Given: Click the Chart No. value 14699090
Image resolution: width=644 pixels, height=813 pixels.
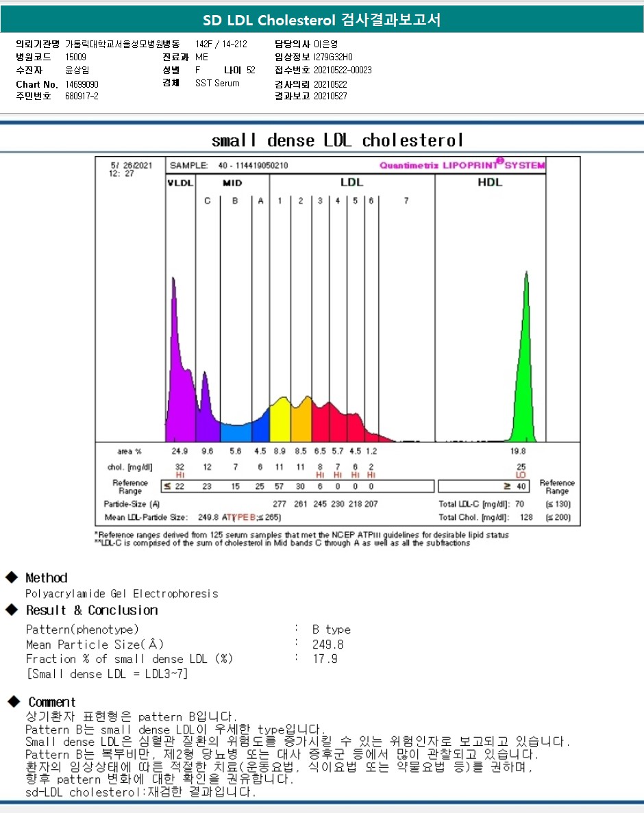Looking at the screenshot, I should (82, 84).
